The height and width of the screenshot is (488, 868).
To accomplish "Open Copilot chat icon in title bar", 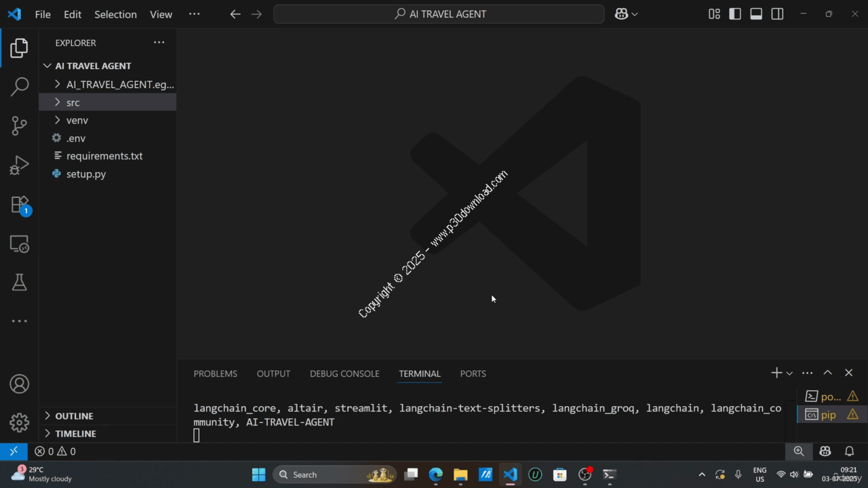I will 621,14.
